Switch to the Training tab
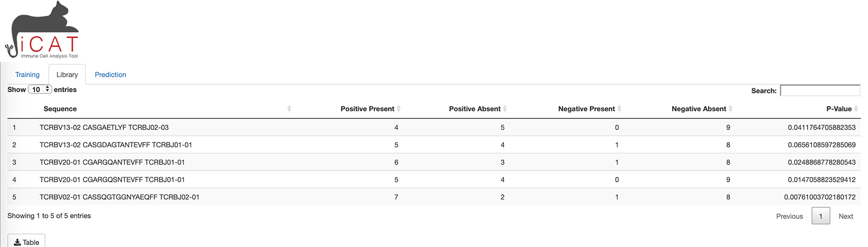868x247 pixels. [27, 74]
